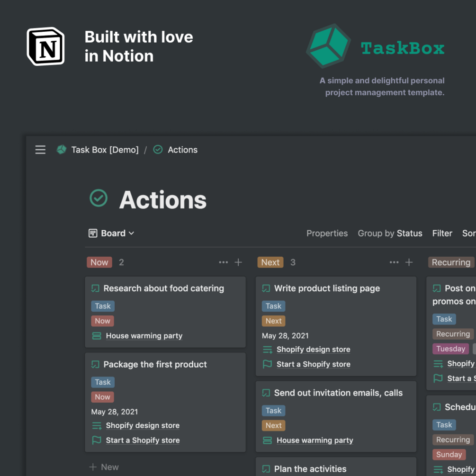Click Now tag on Package the first product card
This screenshot has width=476, height=476.
pos(103,397)
